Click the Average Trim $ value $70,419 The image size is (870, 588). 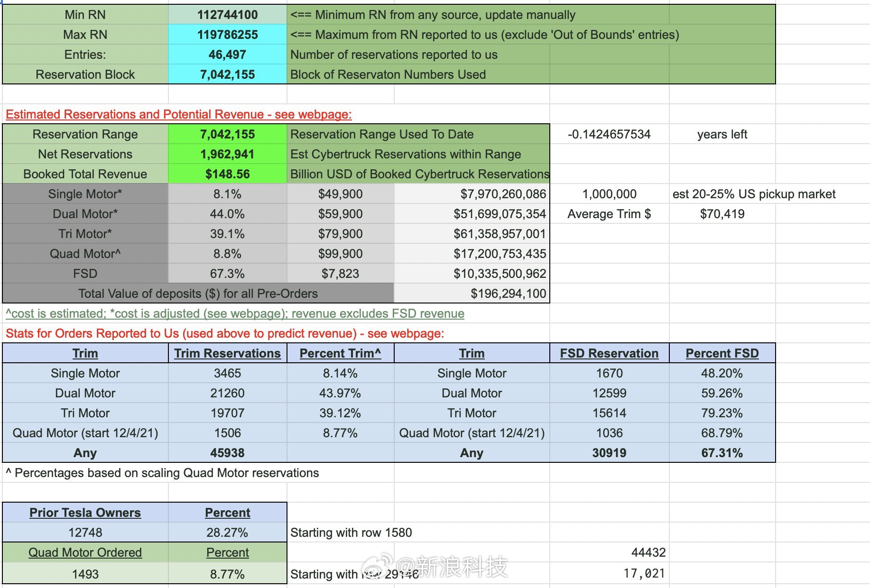click(722, 214)
